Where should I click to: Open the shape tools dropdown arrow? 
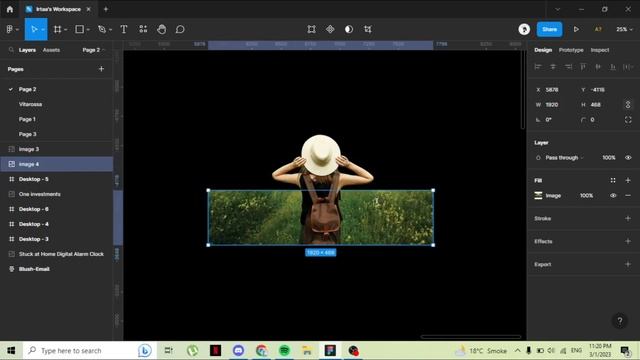(x=88, y=30)
